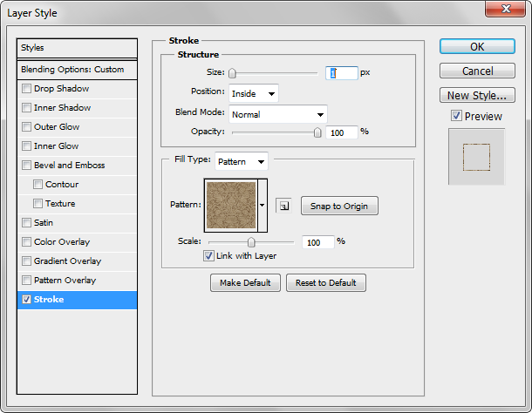Click the Snap to Origin button
Screen dimensions: 532x413
pyautogui.click(x=339, y=206)
